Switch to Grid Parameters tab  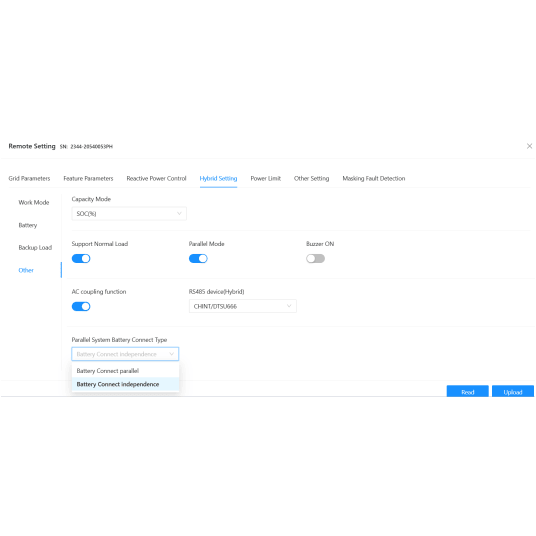point(29,178)
